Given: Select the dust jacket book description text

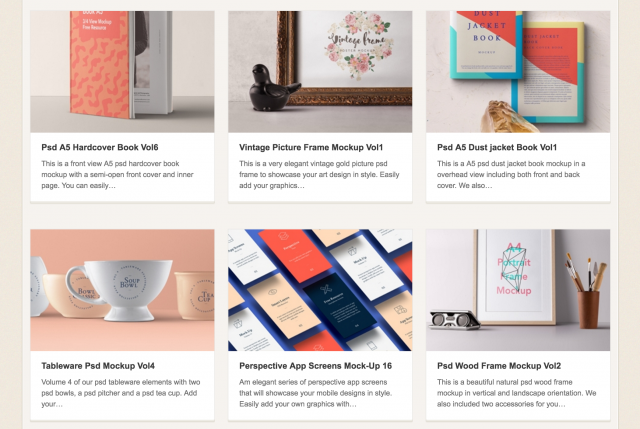Looking at the screenshot, I should (511, 174).
